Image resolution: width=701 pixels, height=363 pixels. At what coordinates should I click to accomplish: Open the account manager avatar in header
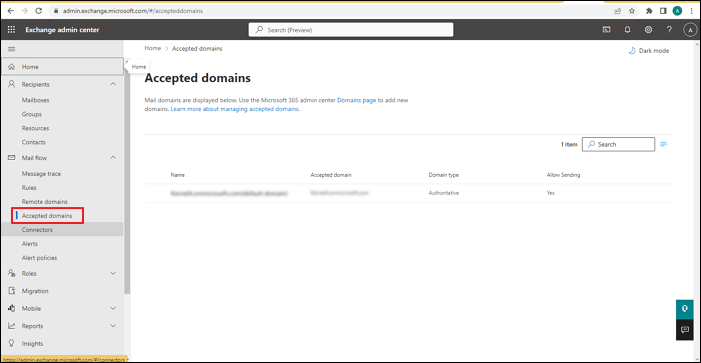click(690, 30)
